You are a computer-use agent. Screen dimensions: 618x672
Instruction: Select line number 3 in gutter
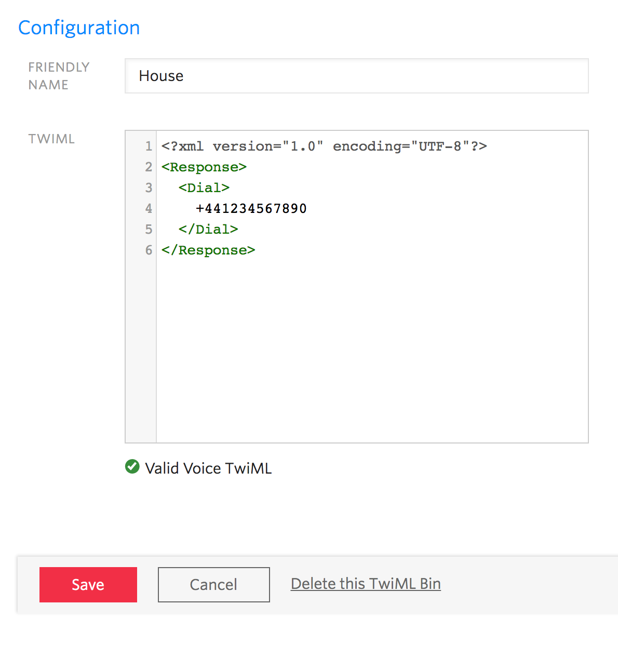149,188
